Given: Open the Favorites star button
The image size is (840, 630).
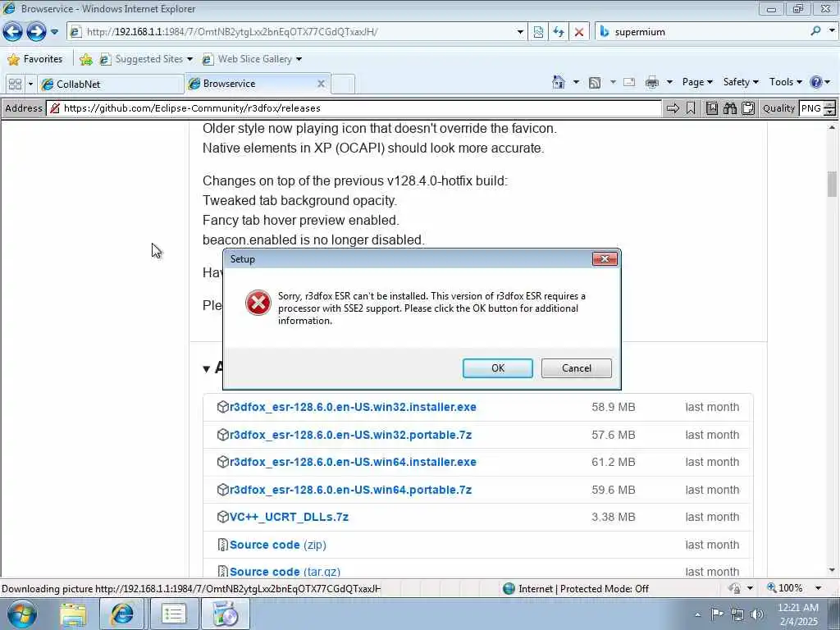Looking at the screenshot, I should pos(35,59).
